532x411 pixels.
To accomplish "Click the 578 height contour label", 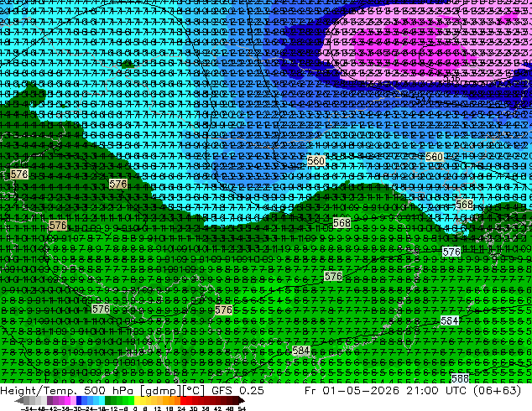I will pos(19,174).
